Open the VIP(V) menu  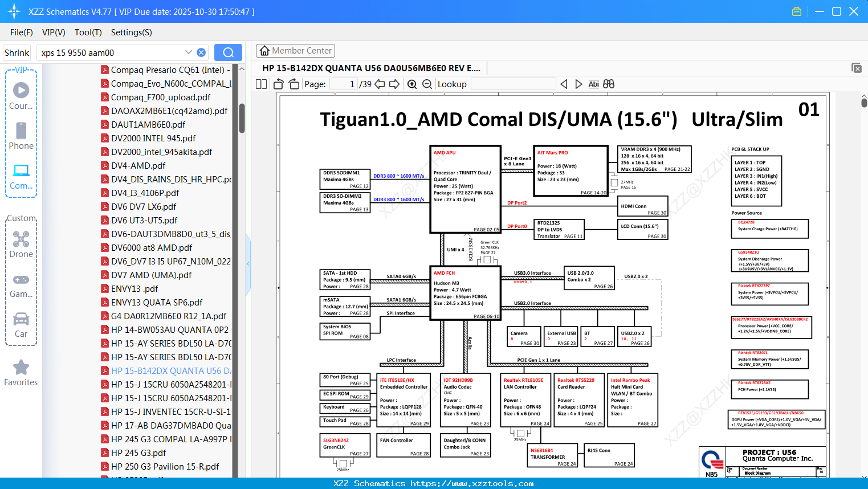pos(54,32)
